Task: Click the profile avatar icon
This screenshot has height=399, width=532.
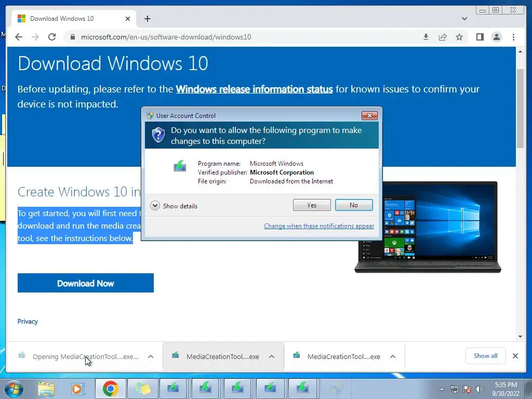Action: point(496,37)
